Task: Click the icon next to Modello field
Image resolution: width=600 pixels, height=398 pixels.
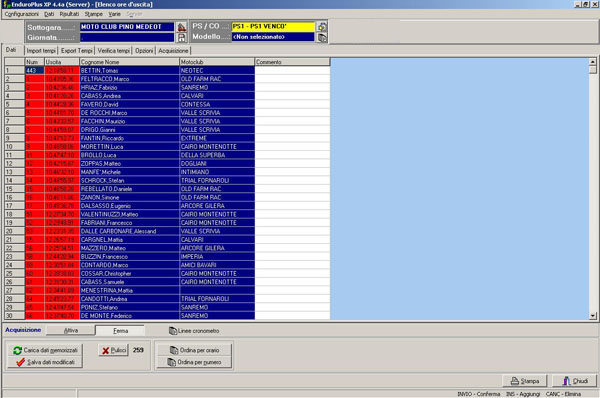Action: click(x=322, y=37)
